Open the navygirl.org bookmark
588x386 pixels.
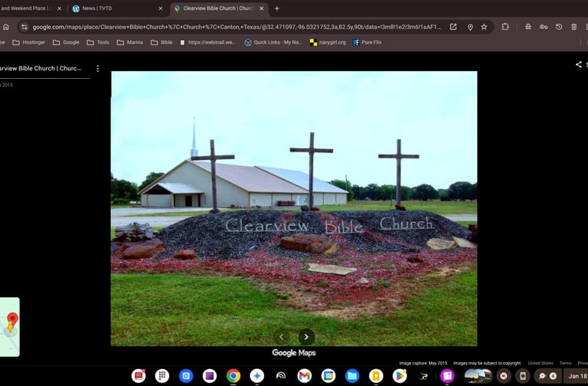[328, 42]
